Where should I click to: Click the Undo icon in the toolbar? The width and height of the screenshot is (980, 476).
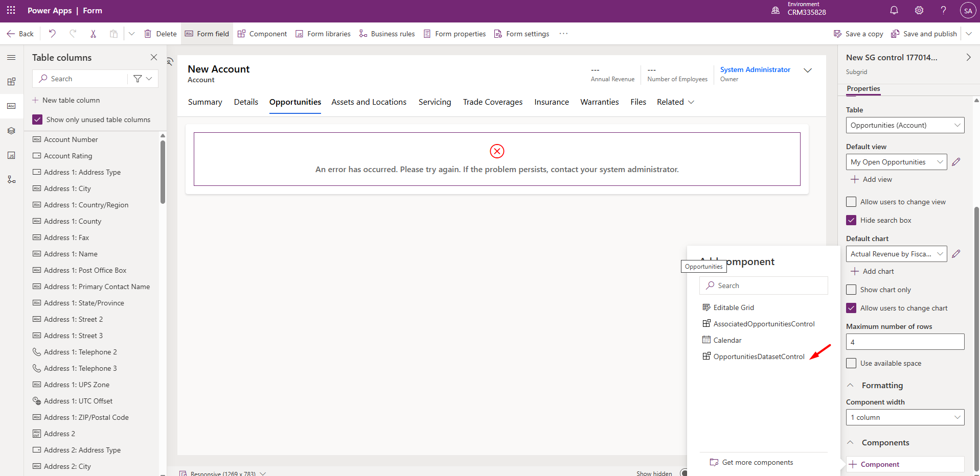click(x=52, y=34)
